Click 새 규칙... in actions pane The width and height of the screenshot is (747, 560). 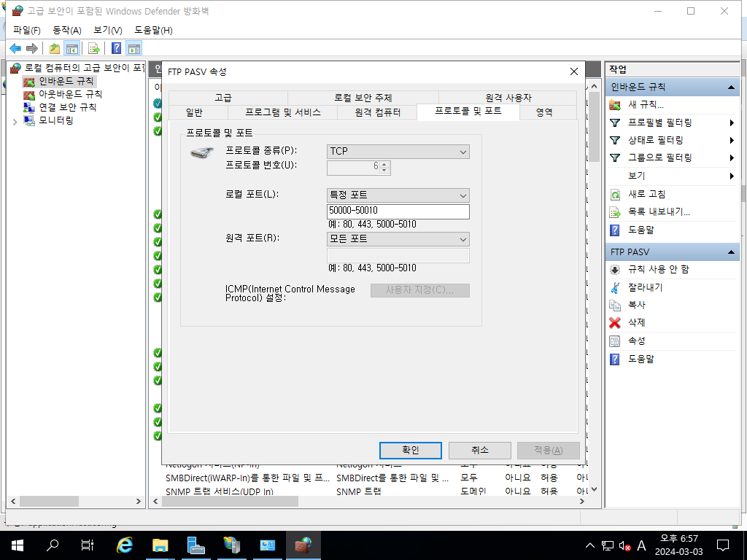coord(646,105)
